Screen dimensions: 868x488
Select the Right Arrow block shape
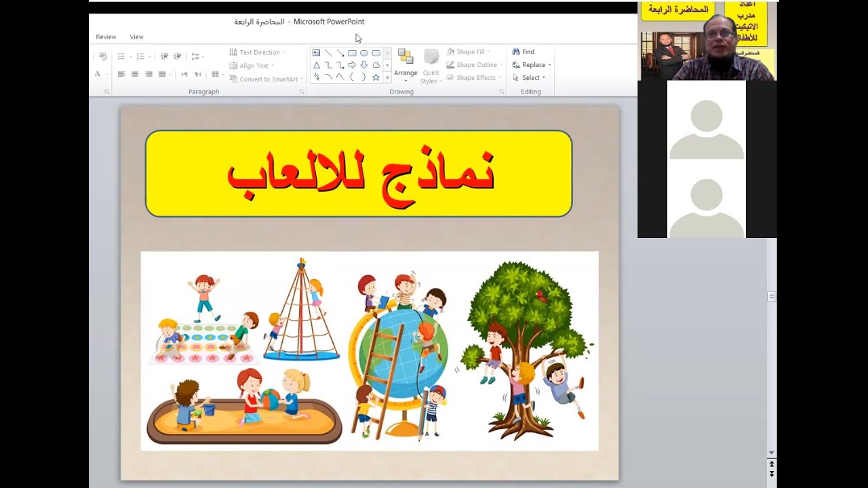tap(352, 65)
